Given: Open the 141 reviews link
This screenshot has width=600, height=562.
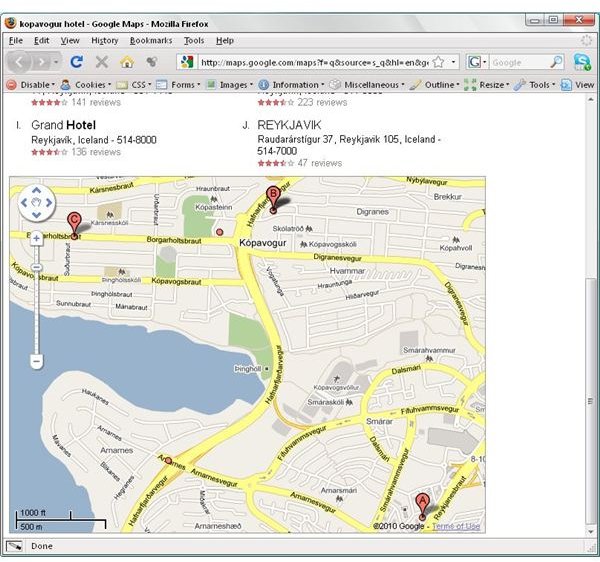Looking at the screenshot, I should 96,102.
